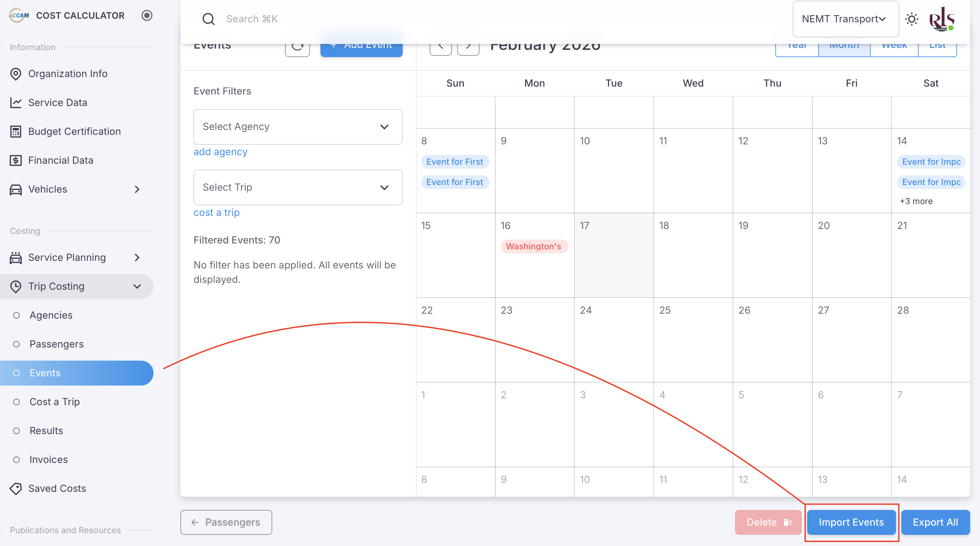Open the Washington's event on the 16th
This screenshot has height=546, width=980.
pyautogui.click(x=533, y=246)
